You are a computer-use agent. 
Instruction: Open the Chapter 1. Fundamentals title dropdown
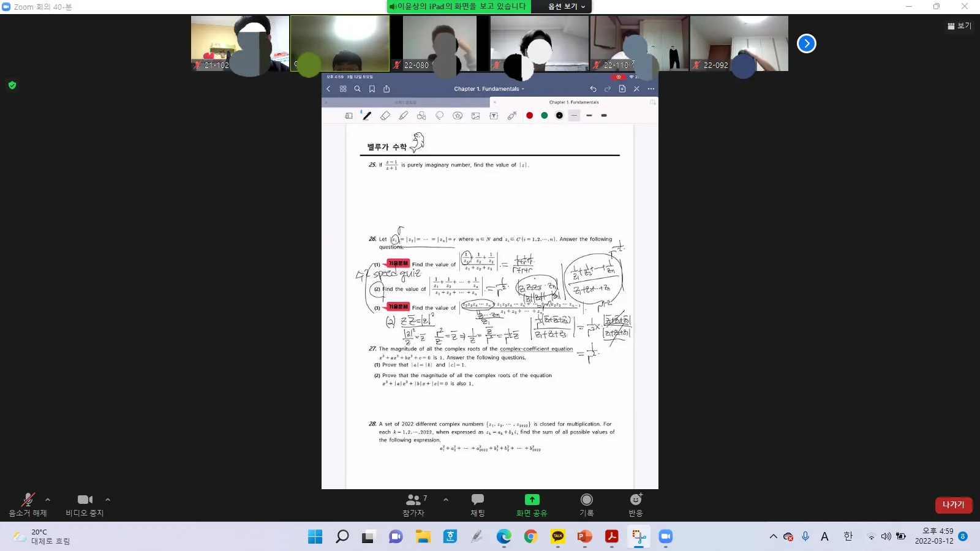point(489,89)
